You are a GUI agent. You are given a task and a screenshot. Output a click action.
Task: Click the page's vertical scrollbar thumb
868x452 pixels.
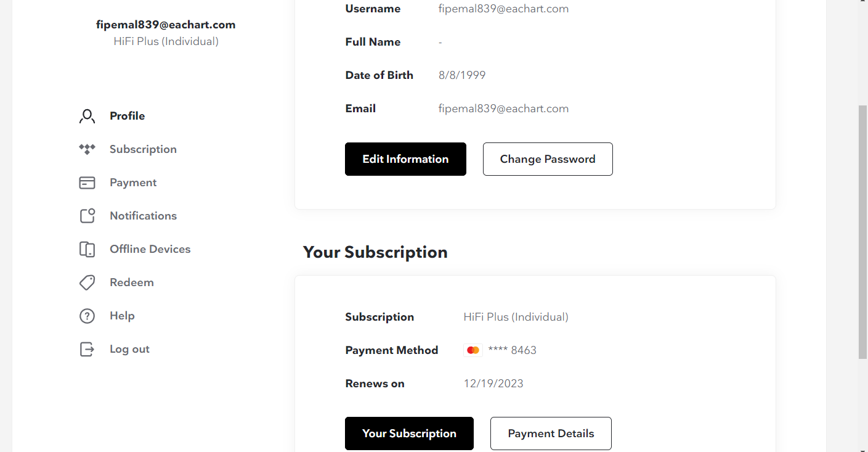click(862, 231)
